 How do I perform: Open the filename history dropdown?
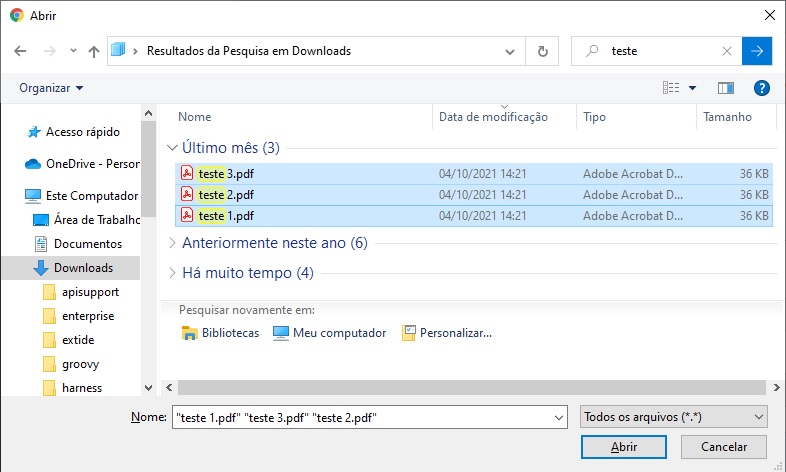coord(558,417)
